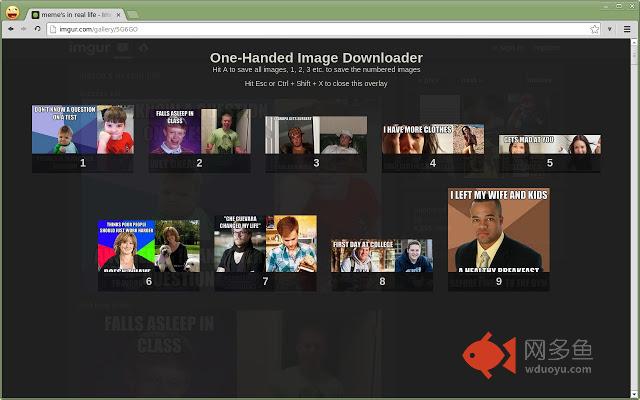Select thumbnail 9 "I left my wife and kids"
Image resolution: width=640 pixels, height=400 pixels.
coord(499,230)
